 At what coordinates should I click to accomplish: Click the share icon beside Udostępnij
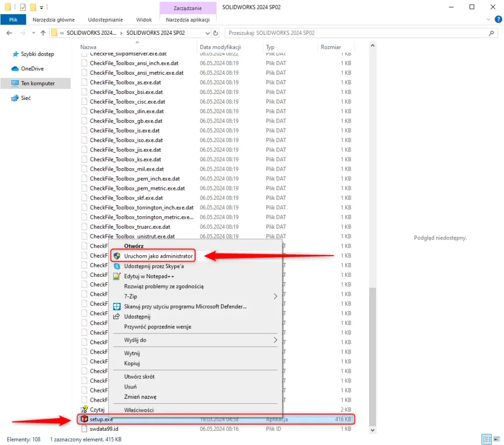[x=117, y=316]
